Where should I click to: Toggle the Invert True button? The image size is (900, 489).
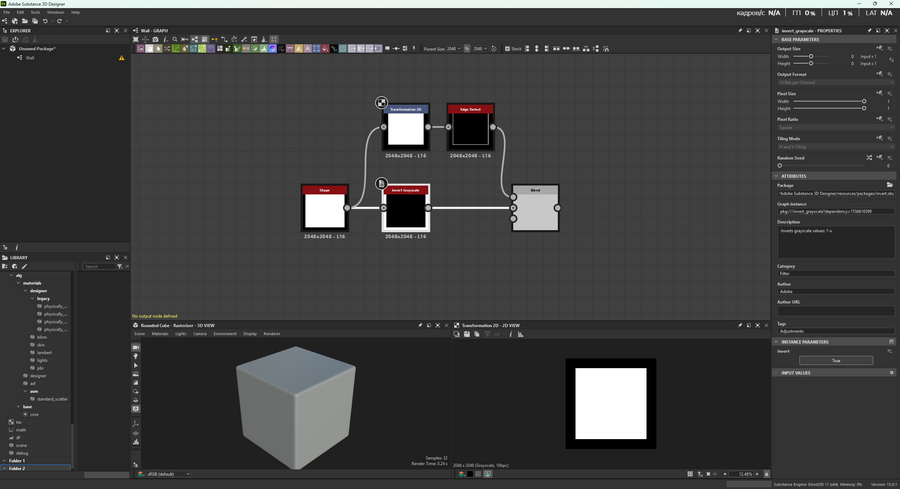coord(835,360)
